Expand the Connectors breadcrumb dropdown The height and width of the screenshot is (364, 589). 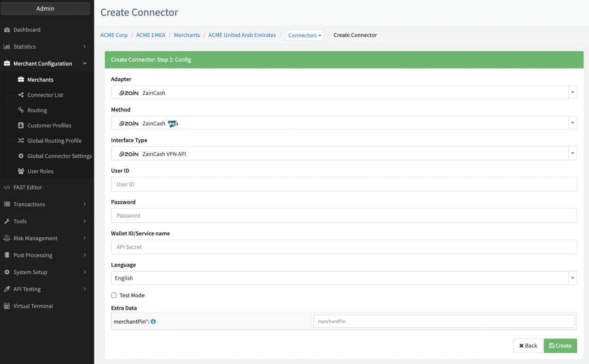click(305, 35)
